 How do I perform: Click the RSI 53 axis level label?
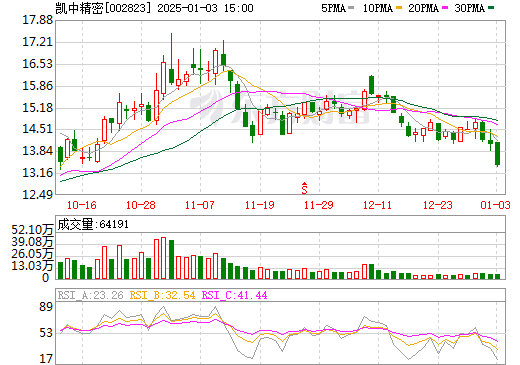pos(46,333)
